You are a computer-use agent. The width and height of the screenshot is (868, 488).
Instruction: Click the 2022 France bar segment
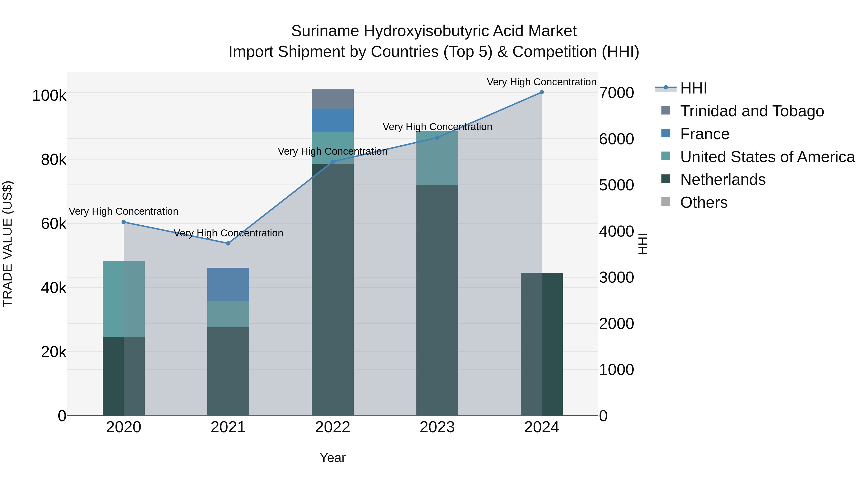[x=332, y=120]
